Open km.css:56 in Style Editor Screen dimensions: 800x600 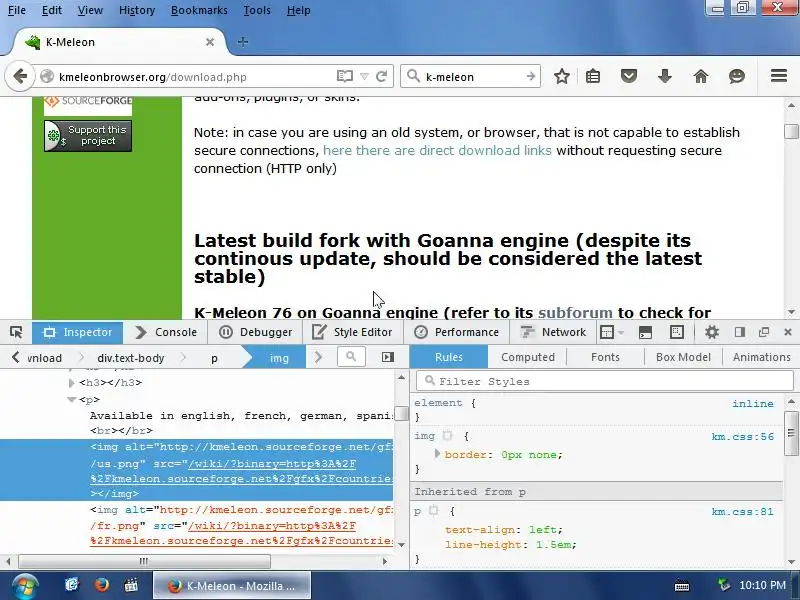pos(742,437)
